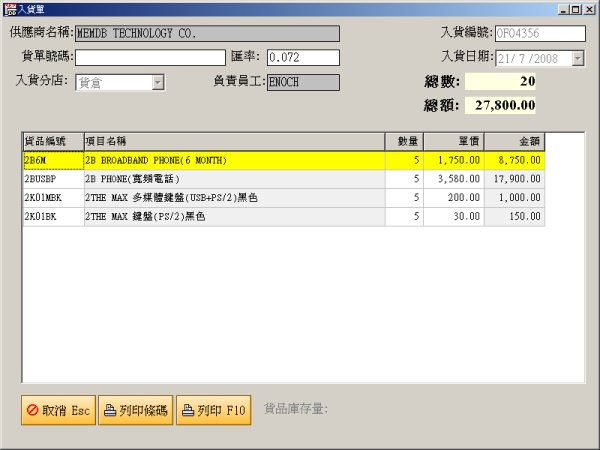Image resolution: width=600 pixels, height=450 pixels.
Task: Click the 列印條碼 print barcode button
Action: (136, 410)
